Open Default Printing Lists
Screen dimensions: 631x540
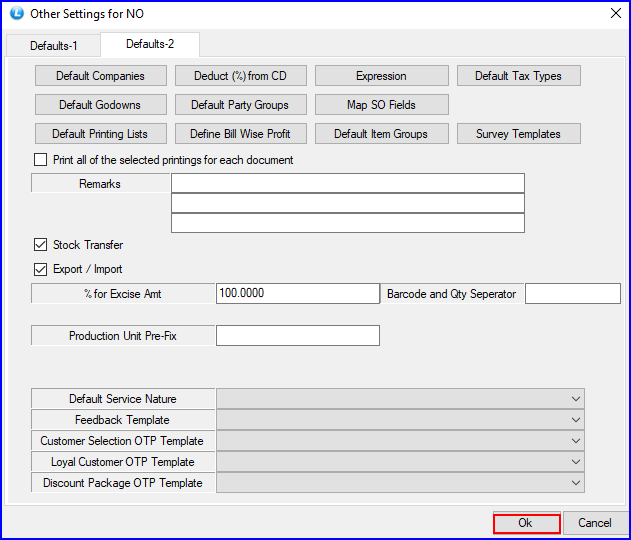[101, 134]
